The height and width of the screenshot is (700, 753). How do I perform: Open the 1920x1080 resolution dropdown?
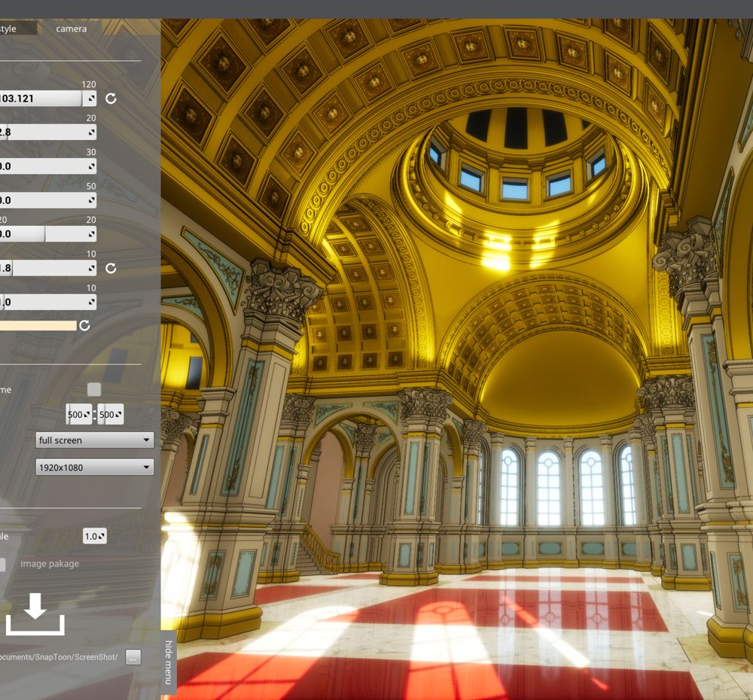pos(95,467)
